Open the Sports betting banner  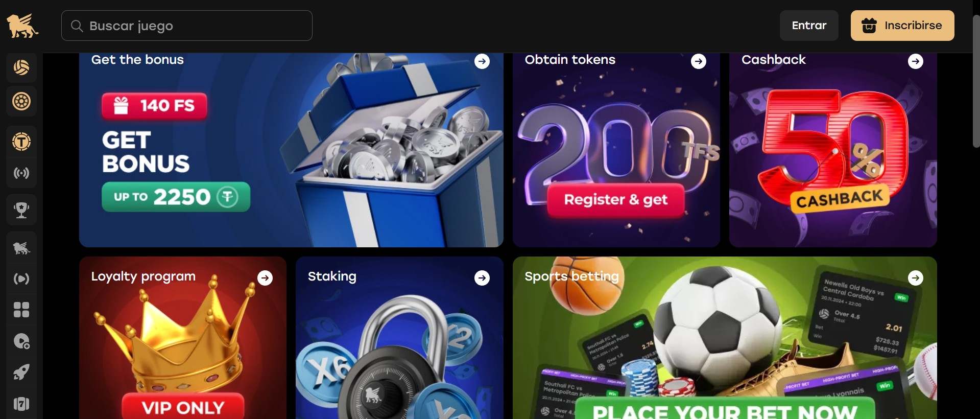click(725, 338)
